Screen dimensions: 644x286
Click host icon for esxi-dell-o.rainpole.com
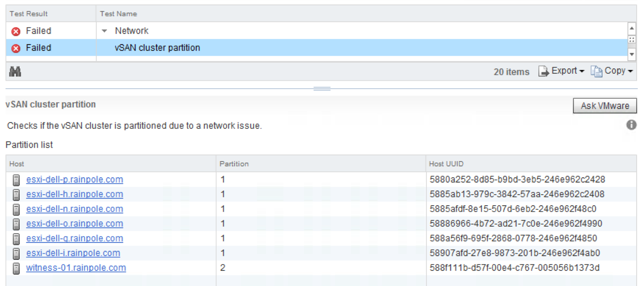point(16,224)
